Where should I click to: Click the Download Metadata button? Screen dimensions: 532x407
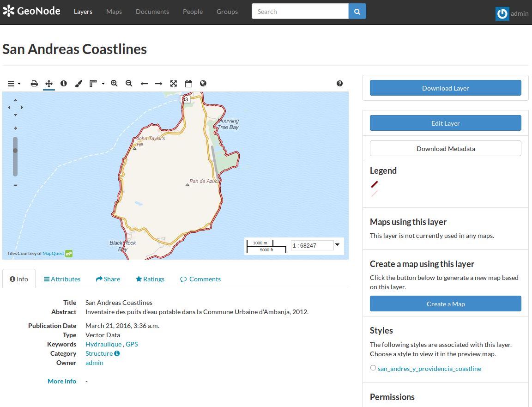(446, 148)
